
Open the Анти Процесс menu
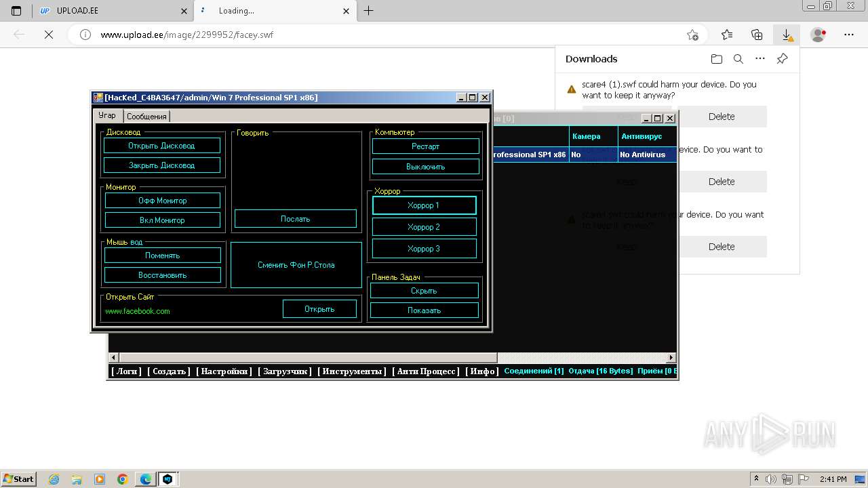pyautogui.click(x=427, y=371)
